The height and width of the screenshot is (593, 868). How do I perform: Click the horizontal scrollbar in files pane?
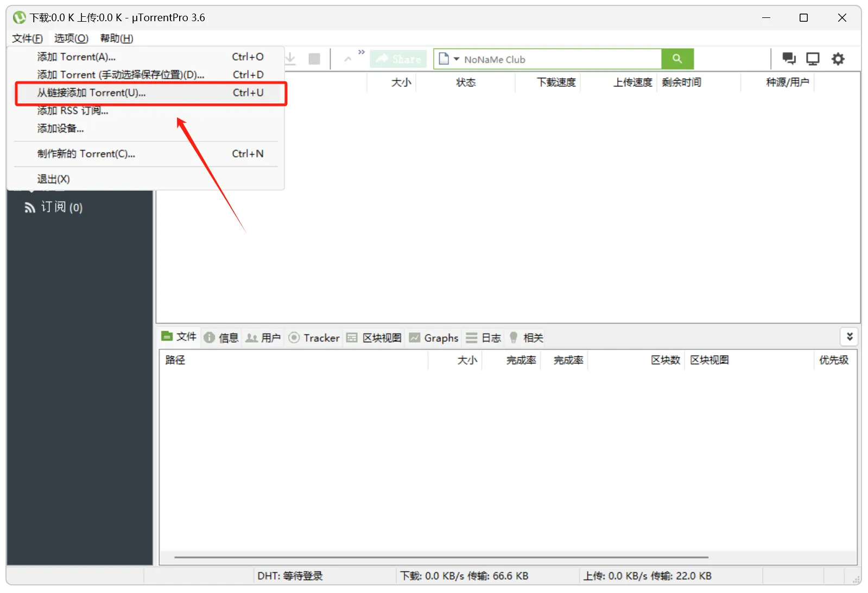tap(441, 557)
